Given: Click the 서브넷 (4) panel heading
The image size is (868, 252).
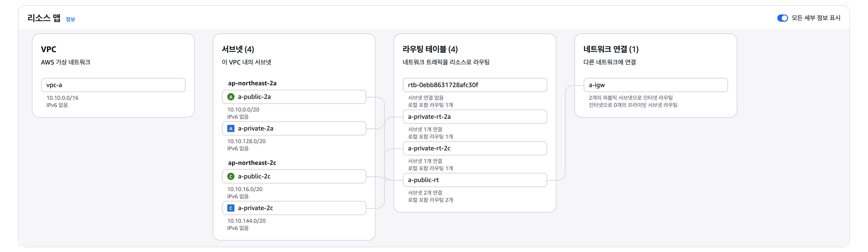Looking at the screenshot, I should pyautogui.click(x=238, y=49).
